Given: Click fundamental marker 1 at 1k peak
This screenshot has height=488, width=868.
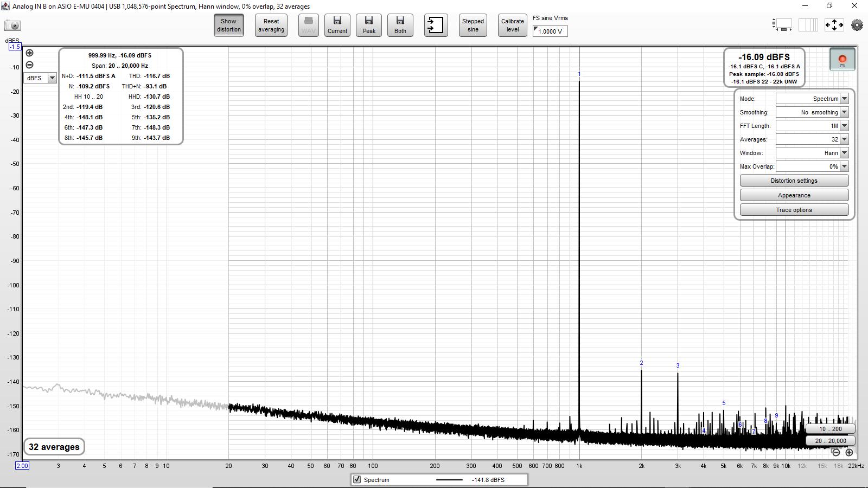Looking at the screenshot, I should tap(579, 74).
